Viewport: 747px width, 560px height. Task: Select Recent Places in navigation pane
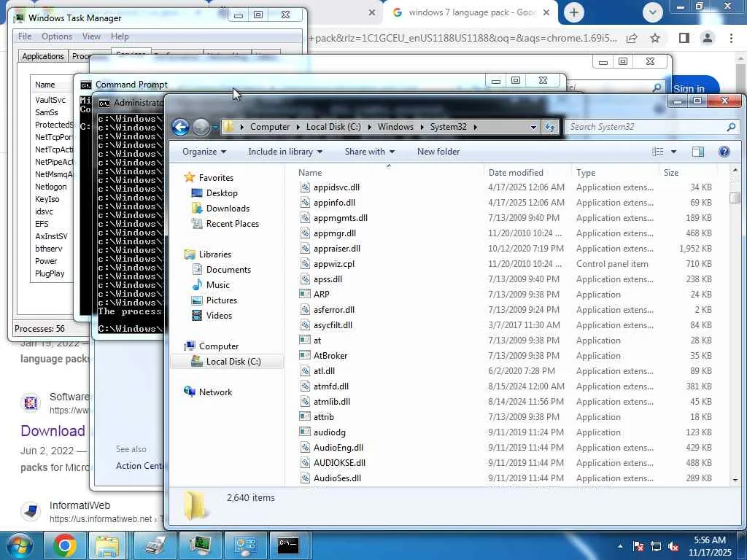click(233, 223)
